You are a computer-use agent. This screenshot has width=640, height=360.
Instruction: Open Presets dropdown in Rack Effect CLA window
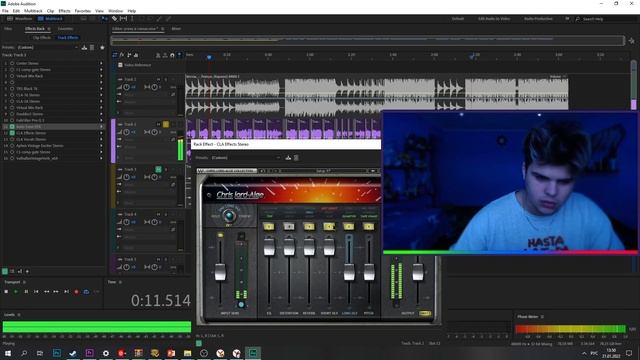coord(246,158)
